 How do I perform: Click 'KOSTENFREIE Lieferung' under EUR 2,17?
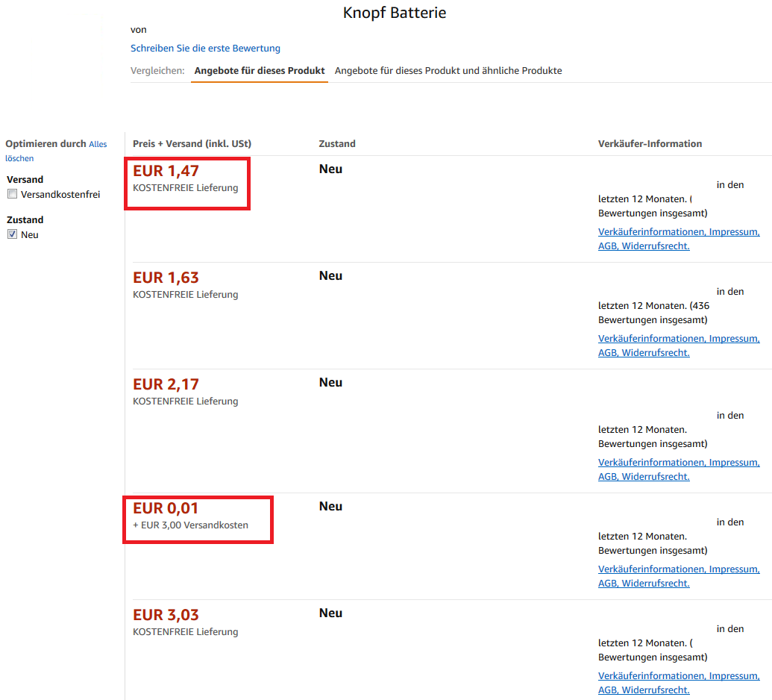tap(186, 401)
